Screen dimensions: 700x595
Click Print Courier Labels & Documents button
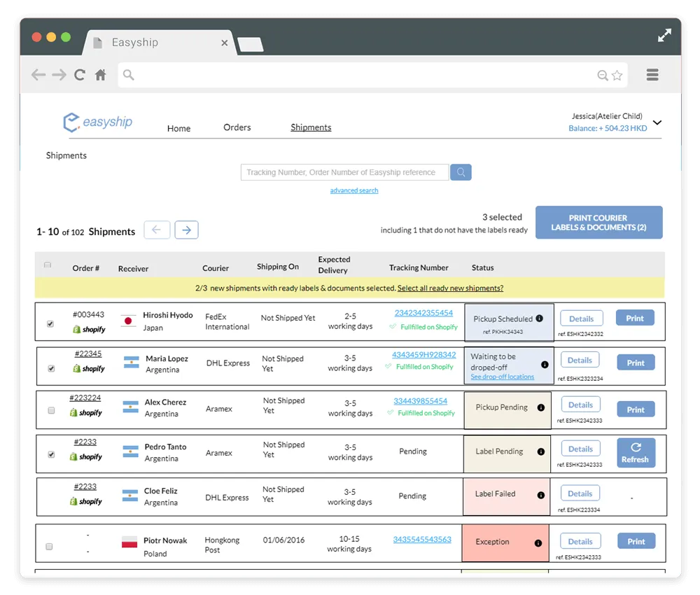[x=598, y=223]
